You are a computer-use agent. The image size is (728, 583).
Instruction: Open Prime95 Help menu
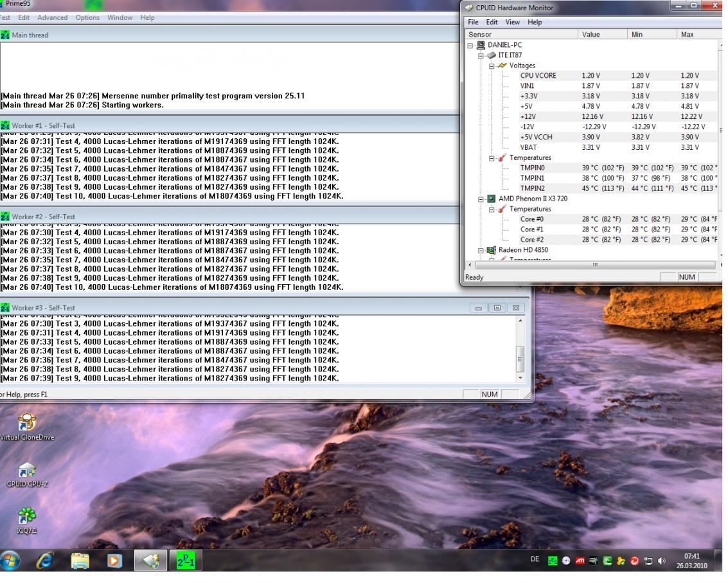[147, 17]
